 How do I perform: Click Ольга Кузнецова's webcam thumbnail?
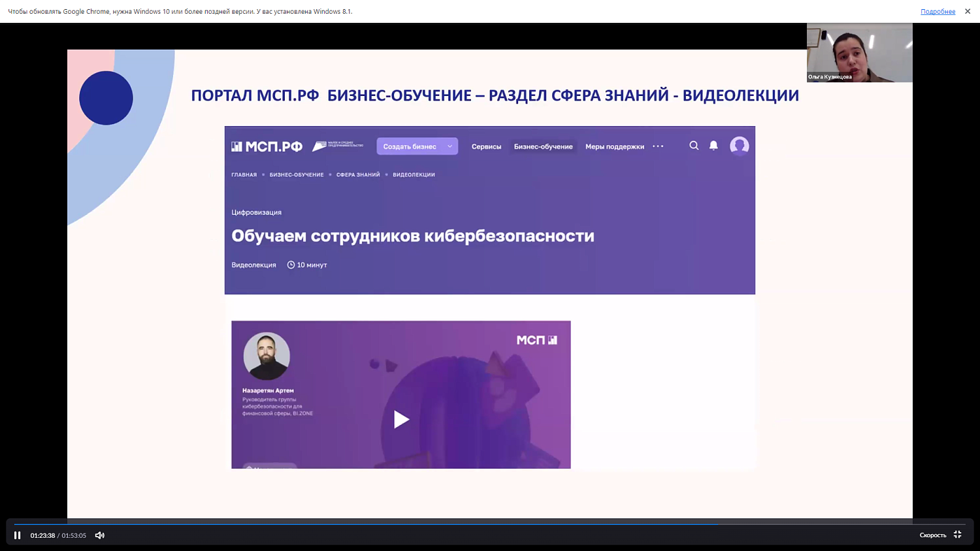point(859,52)
